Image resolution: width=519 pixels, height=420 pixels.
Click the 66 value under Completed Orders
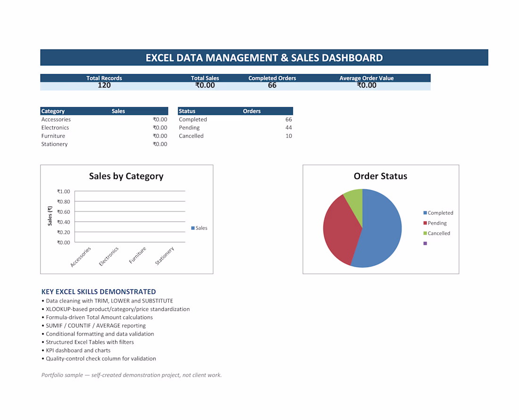coord(272,85)
